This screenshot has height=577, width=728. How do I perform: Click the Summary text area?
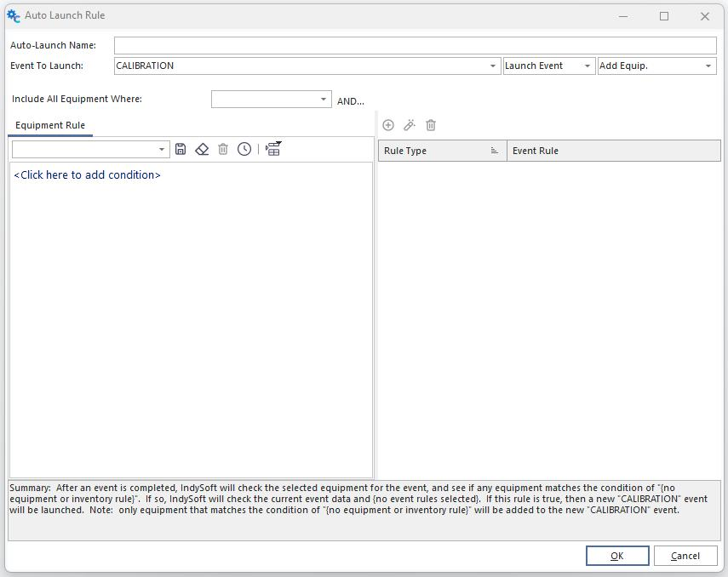click(364, 511)
